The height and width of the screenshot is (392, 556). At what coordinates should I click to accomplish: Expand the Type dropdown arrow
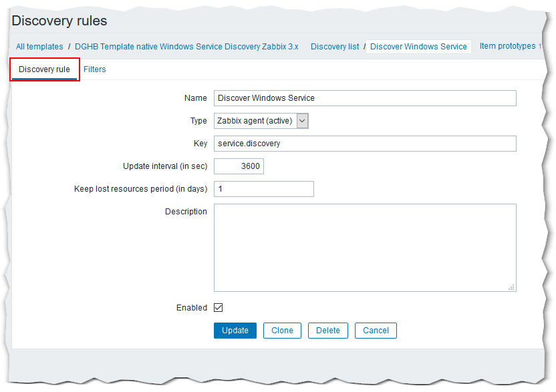click(x=302, y=121)
